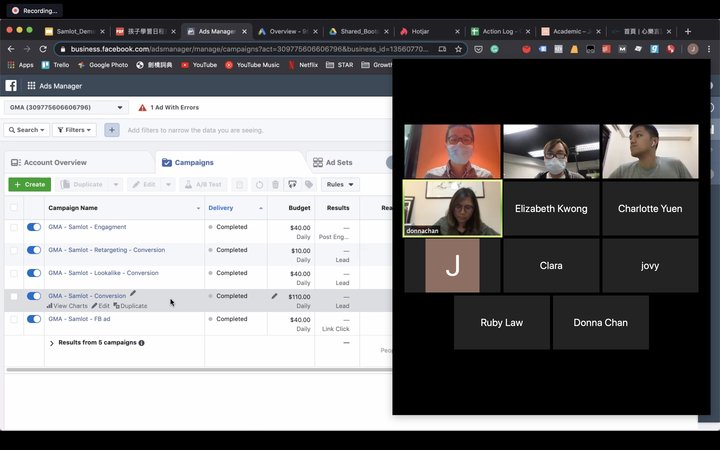The image size is (720, 450).
Task: Toggle GMA - Samlot - Retargeting - Conversion switch
Action: (x=34, y=250)
